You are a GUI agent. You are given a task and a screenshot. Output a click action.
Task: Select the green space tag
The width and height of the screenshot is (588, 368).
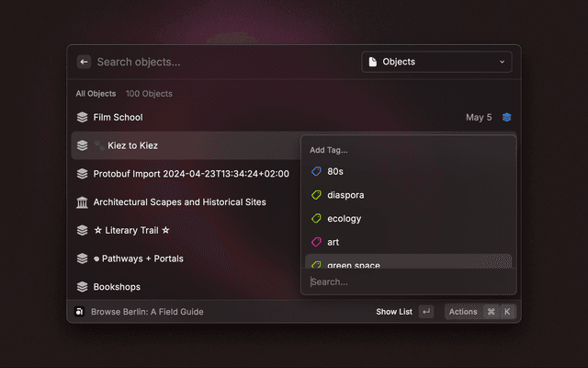coord(353,264)
